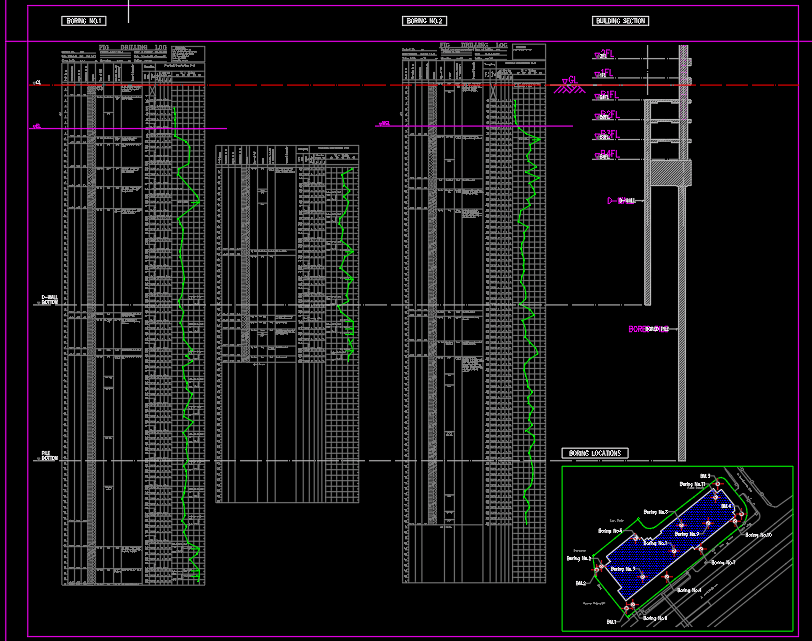Click the PILE BOTTOM label at left margin
The image size is (812, 641).
point(50,456)
